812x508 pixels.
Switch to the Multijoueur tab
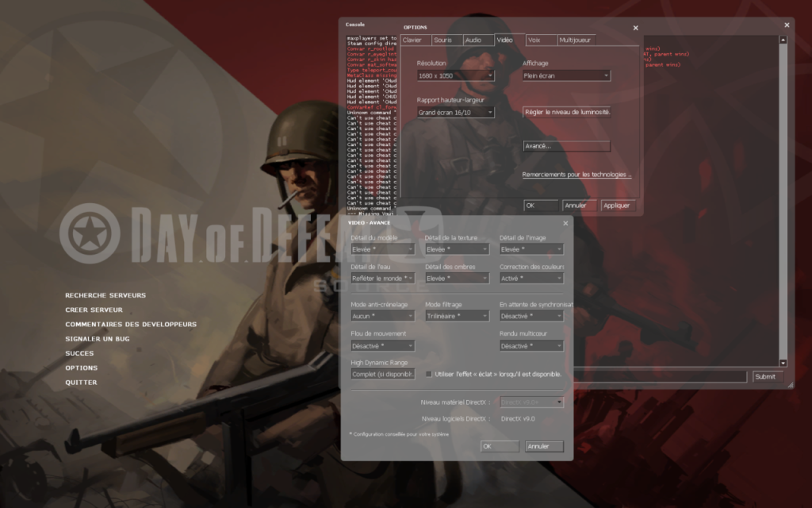coord(575,40)
